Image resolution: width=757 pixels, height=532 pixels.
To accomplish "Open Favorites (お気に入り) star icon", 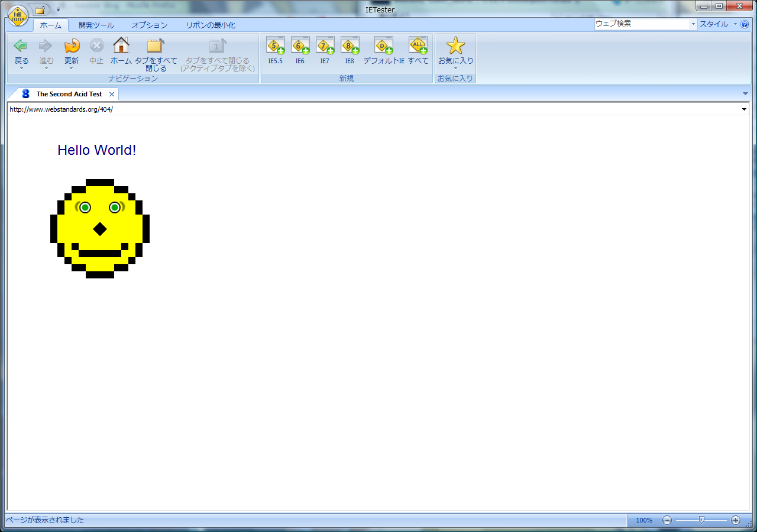I will click(455, 46).
